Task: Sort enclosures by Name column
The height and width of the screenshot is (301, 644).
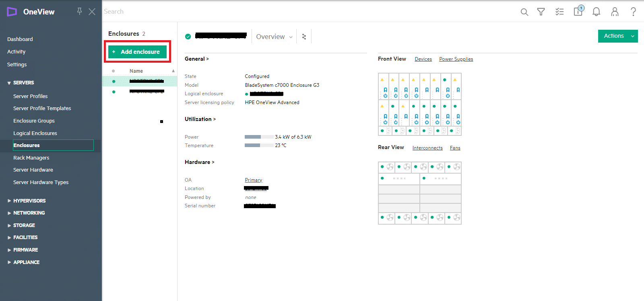Action: [136, 71]
